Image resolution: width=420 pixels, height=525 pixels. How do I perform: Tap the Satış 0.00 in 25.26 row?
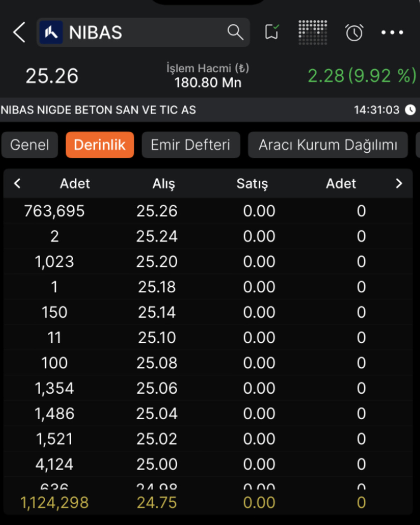259,211
